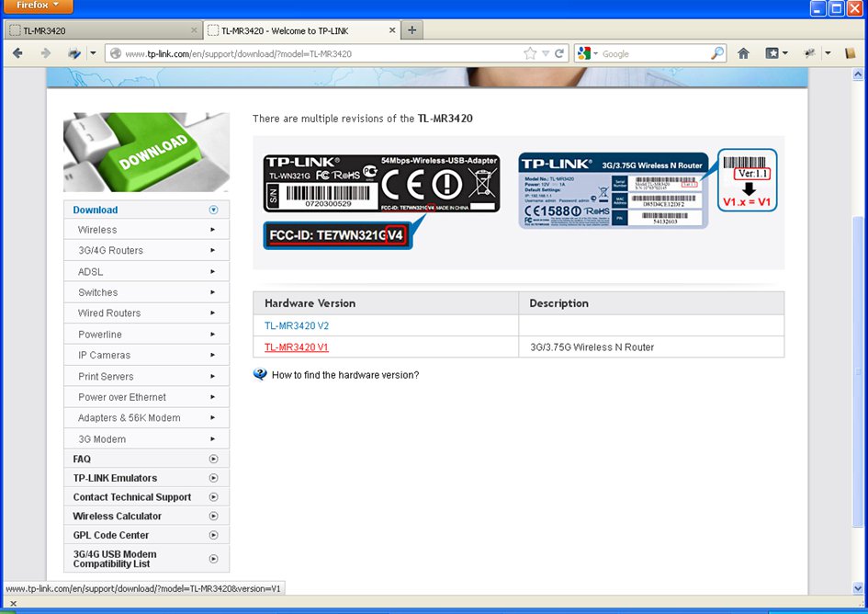Image resolution: width=868 pixels, height=614 pixels.
Task: Select 'TL-MR3420 - Welcome to TP-LINK' tab
Action: pyautogui.click(x=302, y=30)
